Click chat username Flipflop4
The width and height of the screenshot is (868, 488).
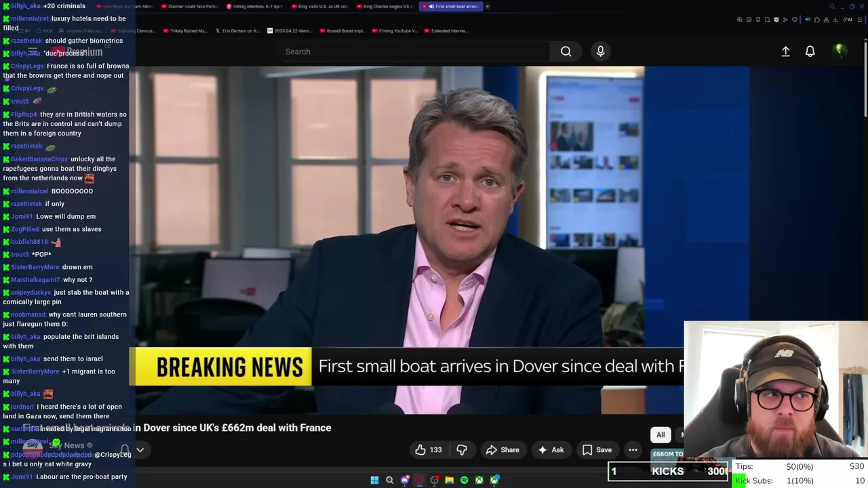(24, 115)
